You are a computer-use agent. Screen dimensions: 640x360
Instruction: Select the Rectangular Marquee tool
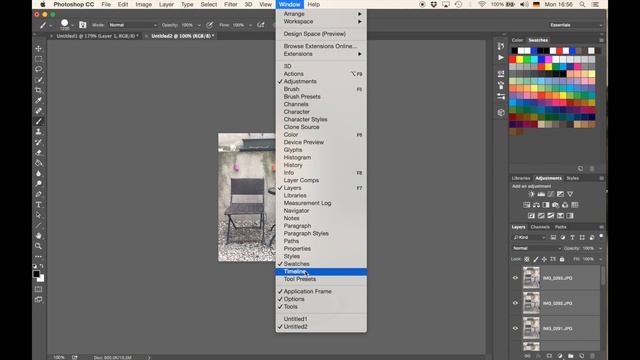pyautogui.click(x=38, y=59)
